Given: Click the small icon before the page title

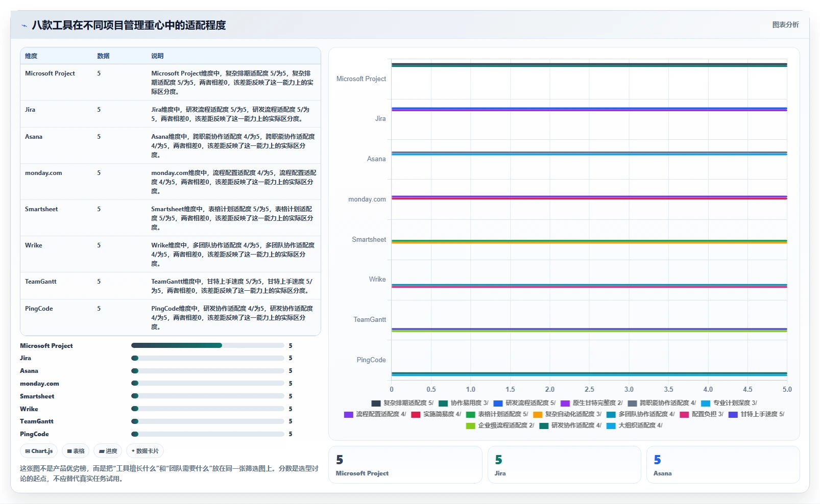Looking at the screenshot, I should (24, 26).
